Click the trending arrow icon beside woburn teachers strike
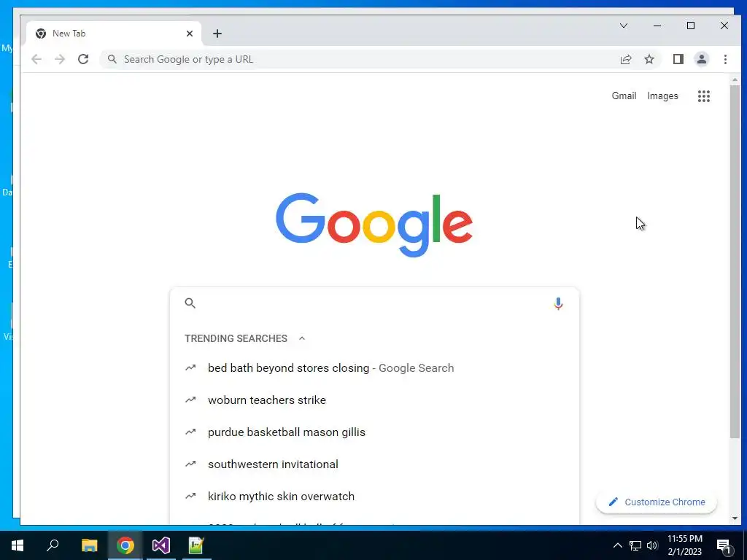This screenshot has width=747, height=560. click(x=190, y=400)
